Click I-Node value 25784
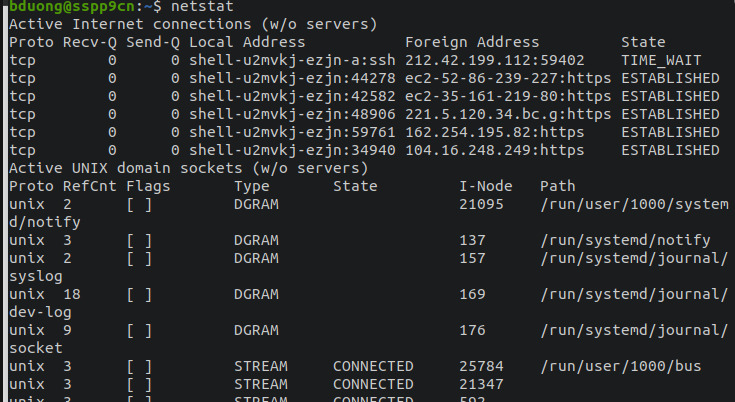The height and width of the screenshot is (402, 735). point(480,366)
